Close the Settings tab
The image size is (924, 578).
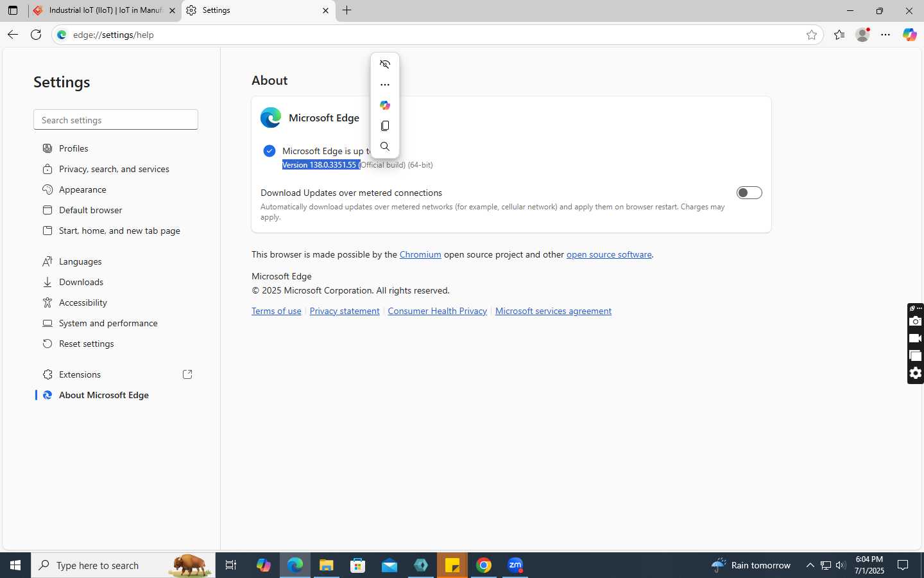(x=325, y=10)
